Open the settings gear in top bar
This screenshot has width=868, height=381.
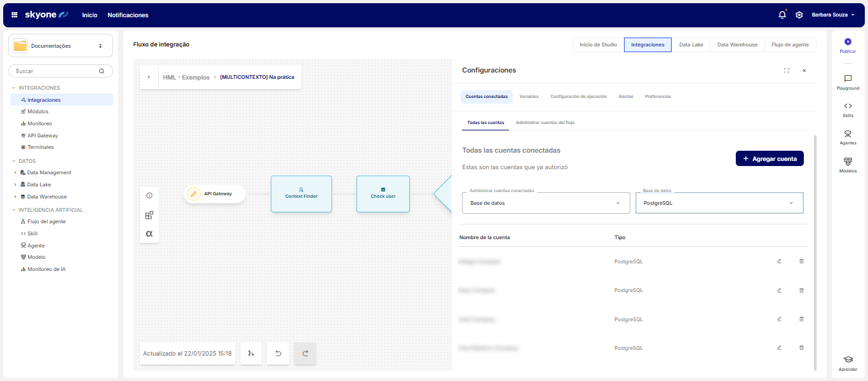pos(799,15)
